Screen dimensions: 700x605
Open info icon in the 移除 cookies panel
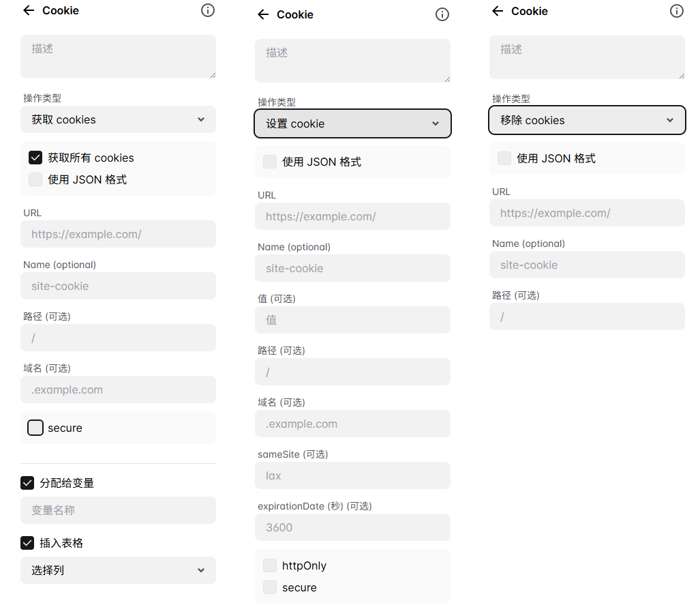click(x=677, y=11)
